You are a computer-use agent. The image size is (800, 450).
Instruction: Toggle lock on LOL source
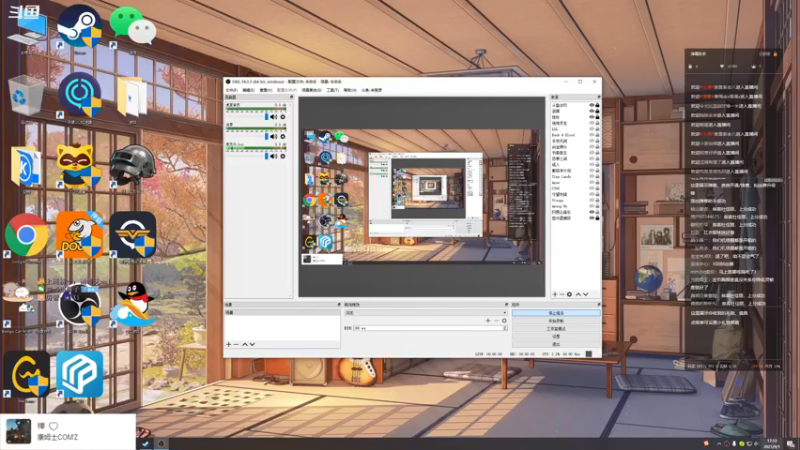pyautogui.click(x=597, y=129)
